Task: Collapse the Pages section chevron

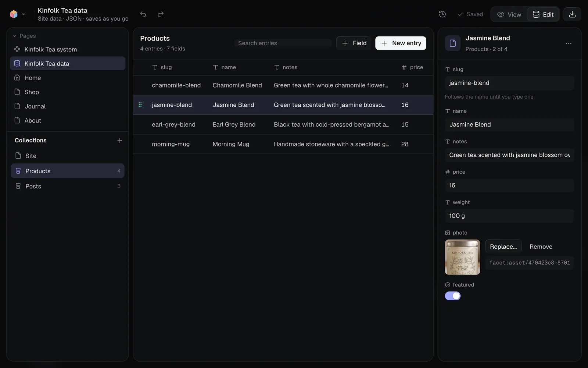Action: coord(15,36)
